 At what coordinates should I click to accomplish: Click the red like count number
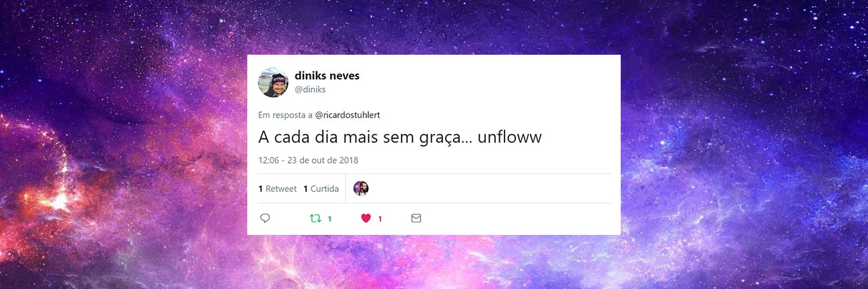[380, 219]
